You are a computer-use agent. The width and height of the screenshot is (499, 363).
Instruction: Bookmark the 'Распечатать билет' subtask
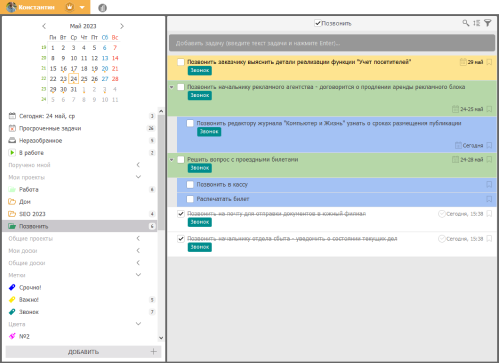pos(489,199)
